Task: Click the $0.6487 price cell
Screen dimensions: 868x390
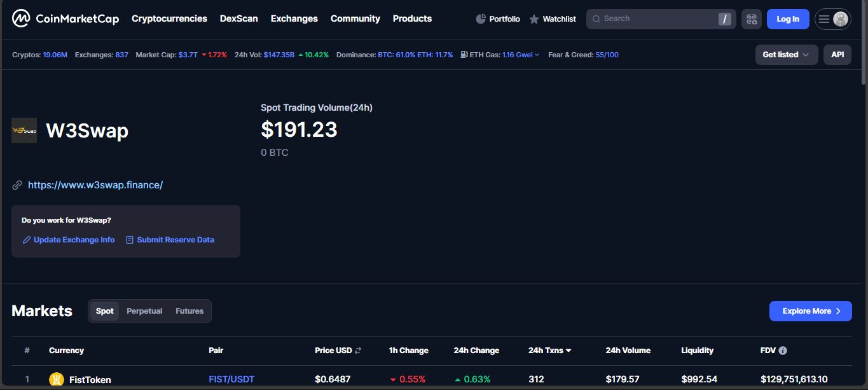Action: point(333,380)
